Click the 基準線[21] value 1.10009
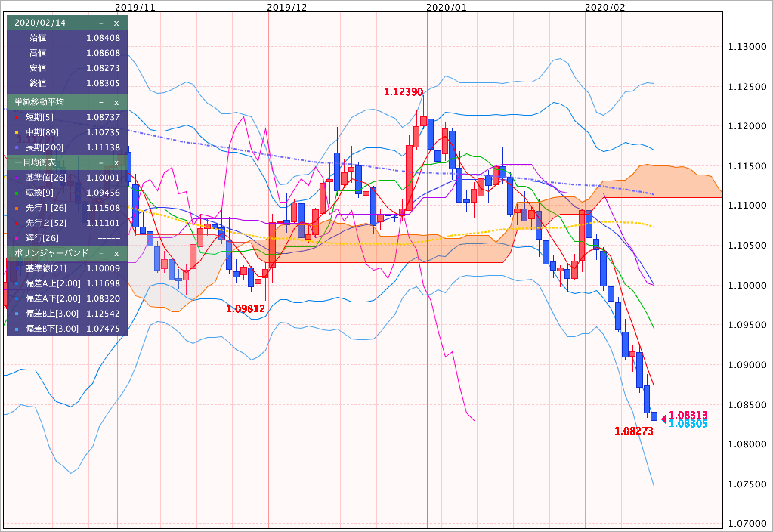Image resolution: width=773 pixels, height=532 pixels. click(x=103, y=269)
